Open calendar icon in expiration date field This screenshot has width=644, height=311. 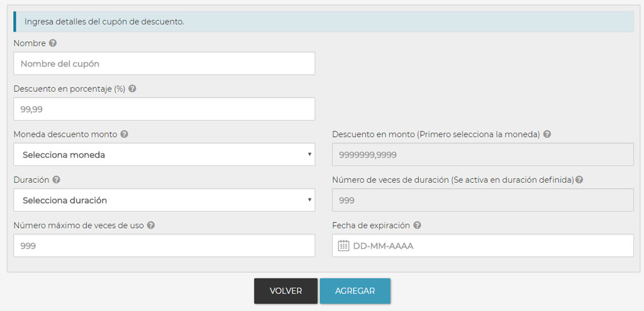(343, 246)
